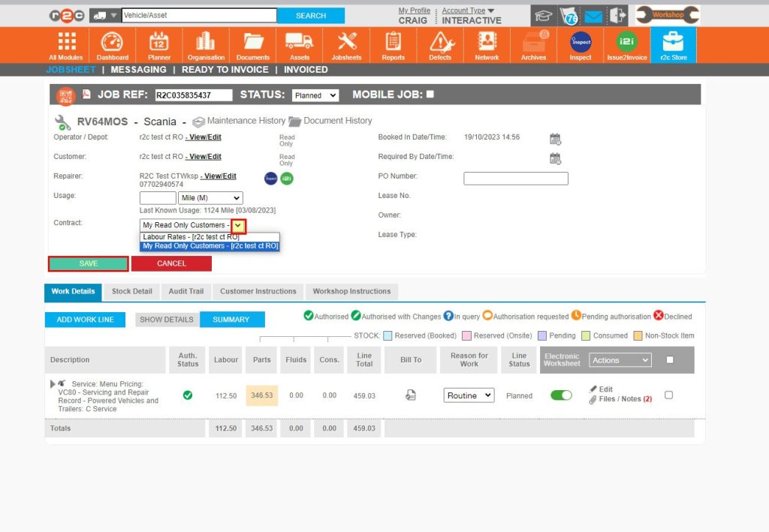
Task: Click the QR code icon beside Job Ref
Action: coord(65,96)
